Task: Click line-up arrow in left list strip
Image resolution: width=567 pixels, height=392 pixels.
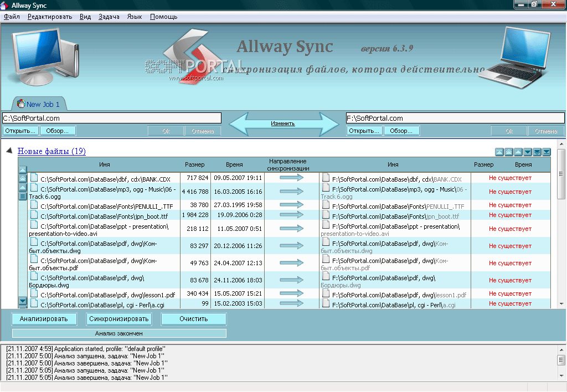Action: click(22, 187)
